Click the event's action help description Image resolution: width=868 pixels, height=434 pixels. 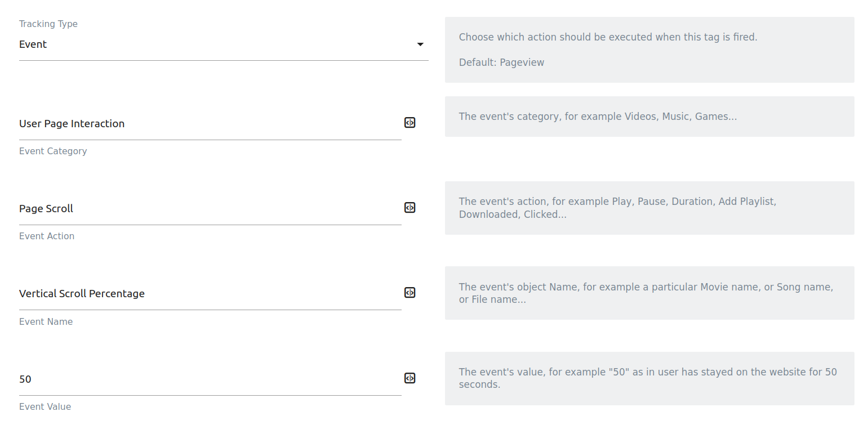[x=617, y=208]
